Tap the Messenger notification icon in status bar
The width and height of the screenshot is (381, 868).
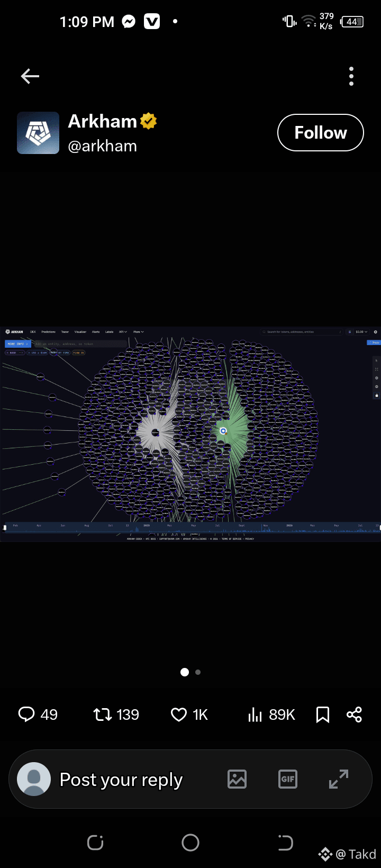129,22
